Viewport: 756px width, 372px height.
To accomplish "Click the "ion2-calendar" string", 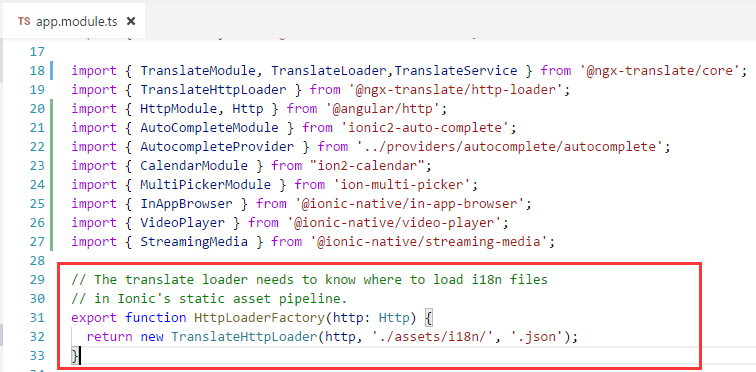I will pyautogui.click(x=367, y=166).
